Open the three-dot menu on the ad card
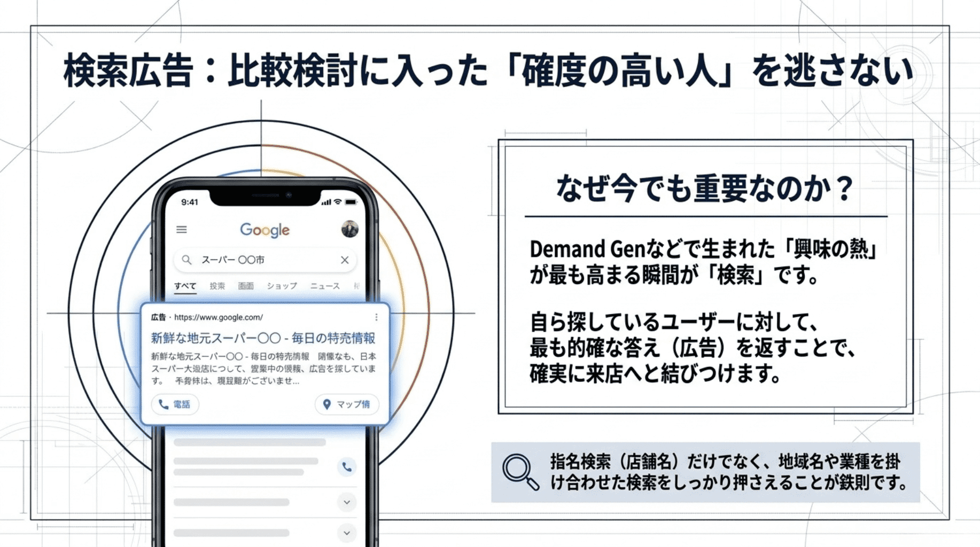 point(376,317)
